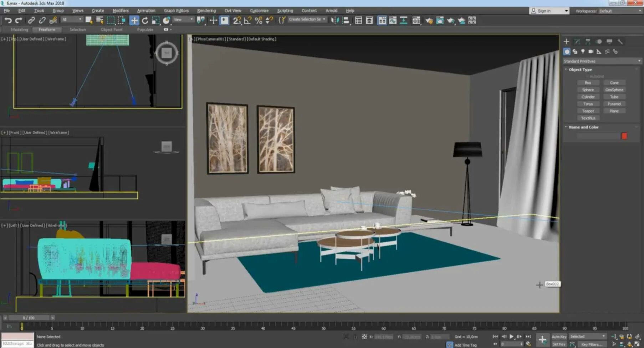Activate the Select and Scale tool
Viewport: 644px width, 348px height.
pos(155,20)
